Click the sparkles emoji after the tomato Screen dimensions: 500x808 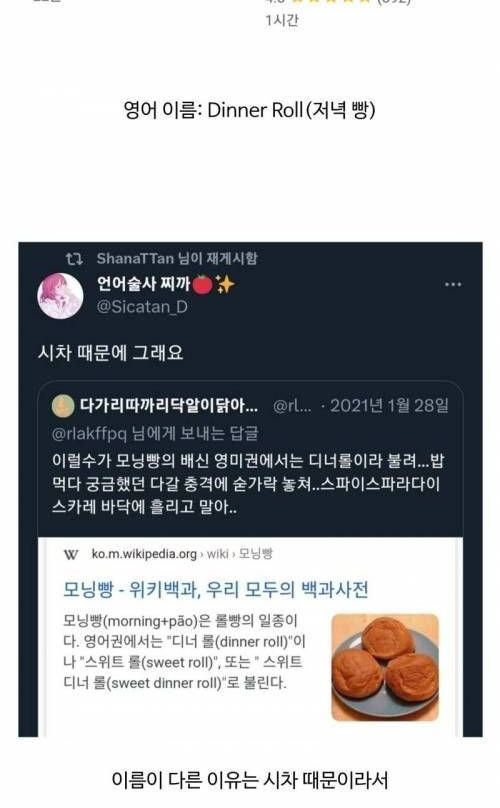pyautogui.click(x=225, y=284)
